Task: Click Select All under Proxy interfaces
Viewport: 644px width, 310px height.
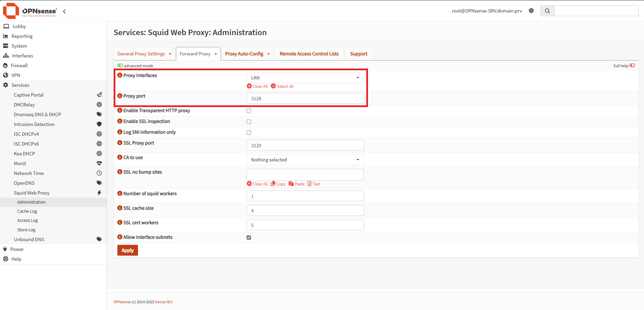Action: tap(282, 86)
